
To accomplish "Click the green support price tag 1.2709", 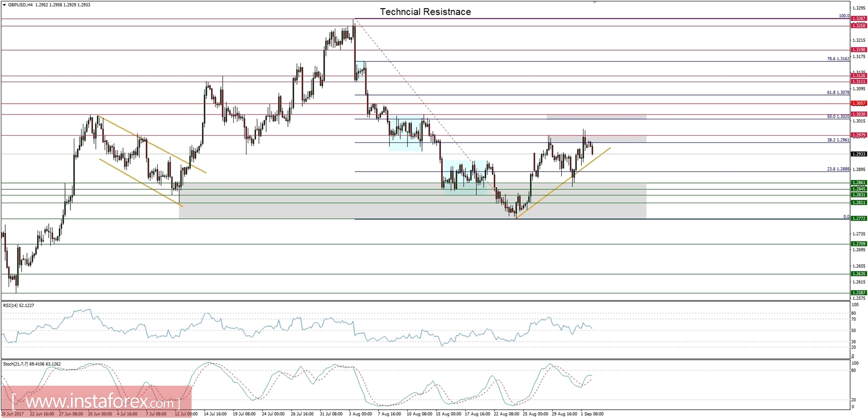I will [859, 244].
